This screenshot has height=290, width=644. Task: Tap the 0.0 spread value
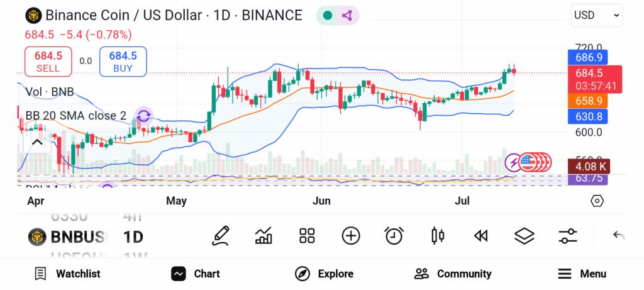tap(86, 62)
